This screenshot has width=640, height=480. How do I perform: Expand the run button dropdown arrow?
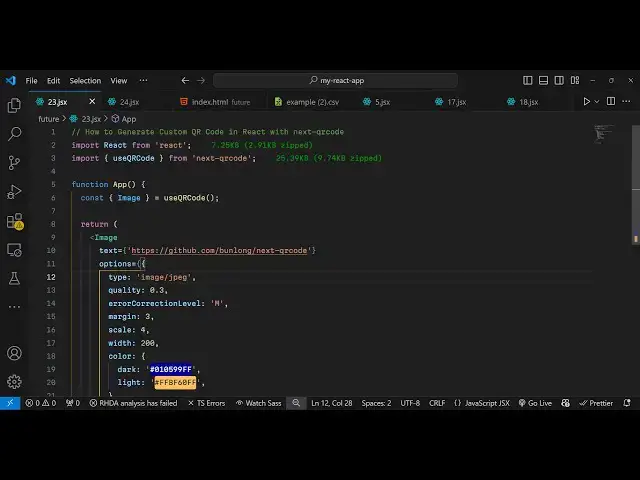point(597,102)
